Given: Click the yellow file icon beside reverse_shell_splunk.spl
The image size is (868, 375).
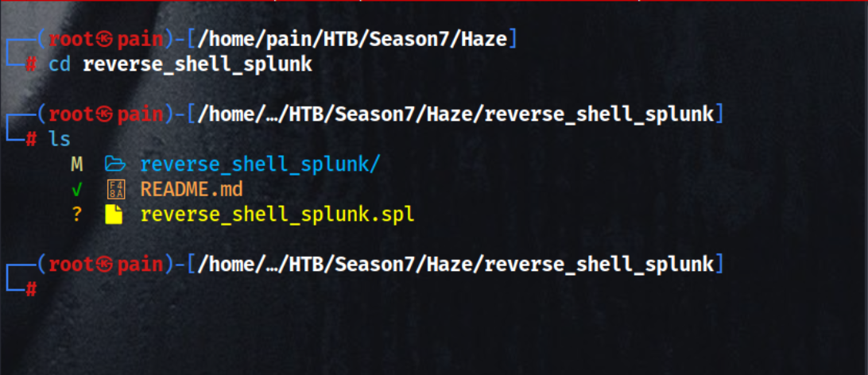Looking at the screenshot, I should pos(114,215).
